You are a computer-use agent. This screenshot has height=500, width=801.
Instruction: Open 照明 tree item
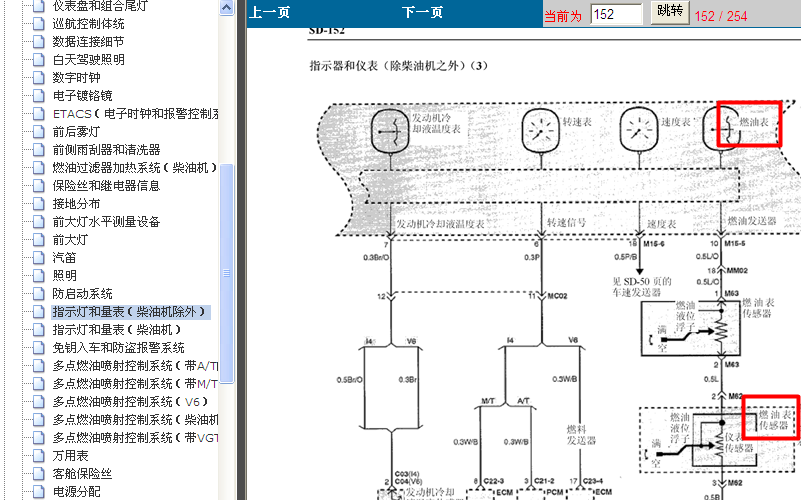[64, 276]
